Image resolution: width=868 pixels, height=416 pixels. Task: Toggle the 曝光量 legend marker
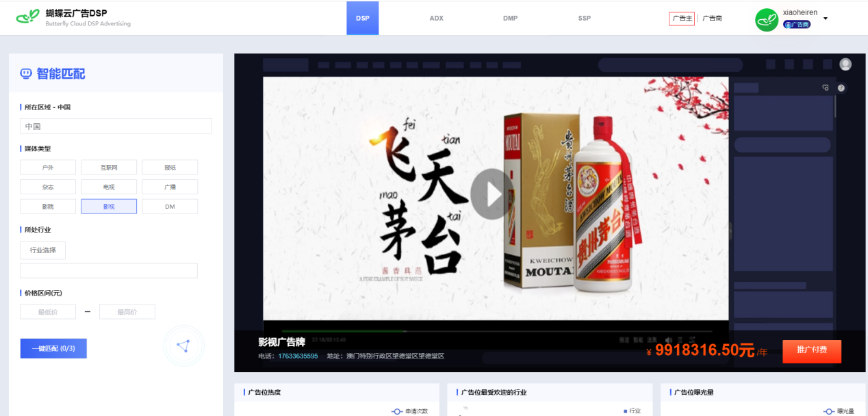(828, 411)
